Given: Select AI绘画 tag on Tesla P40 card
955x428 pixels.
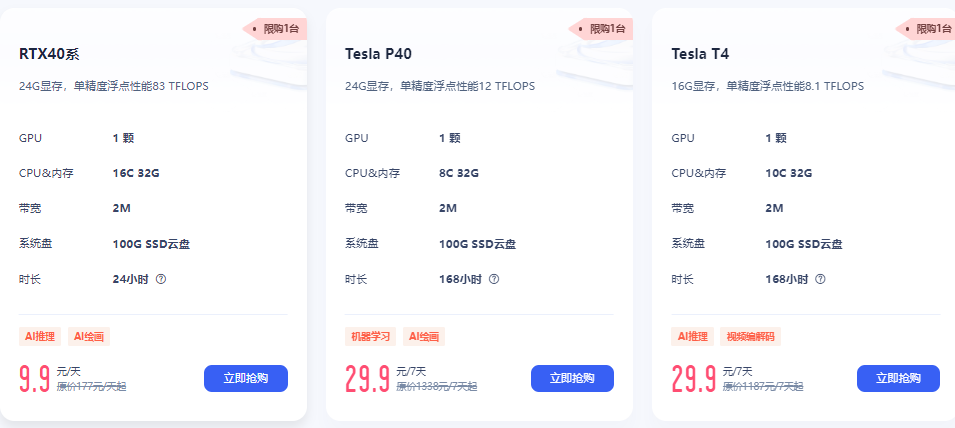Looking at the screenshot, I should [424, 337].
